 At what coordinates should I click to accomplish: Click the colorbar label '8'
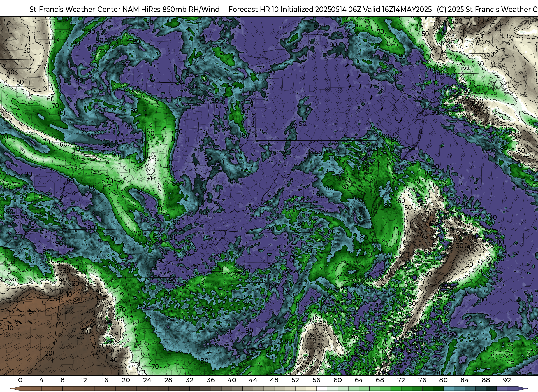point(62,380)
